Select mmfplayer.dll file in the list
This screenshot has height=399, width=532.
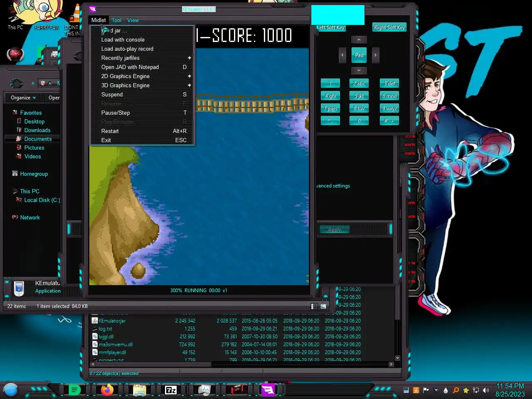point(112,352)
